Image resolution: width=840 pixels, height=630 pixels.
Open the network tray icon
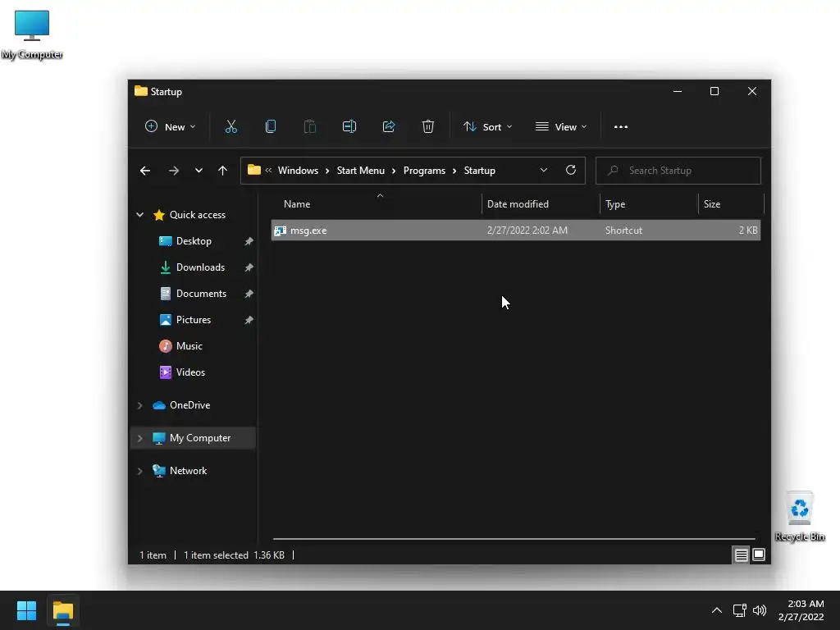point(739,610)
